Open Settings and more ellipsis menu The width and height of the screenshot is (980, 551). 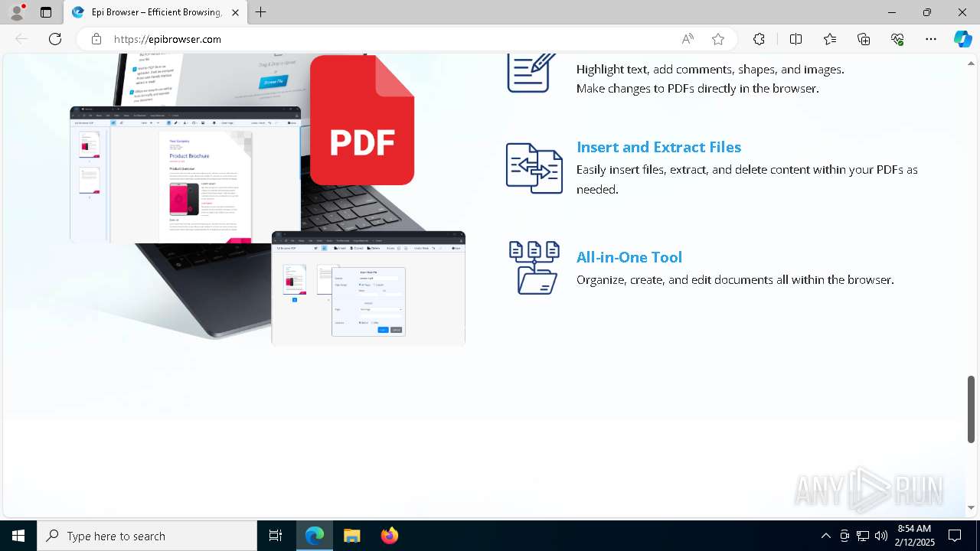[931, 39]
